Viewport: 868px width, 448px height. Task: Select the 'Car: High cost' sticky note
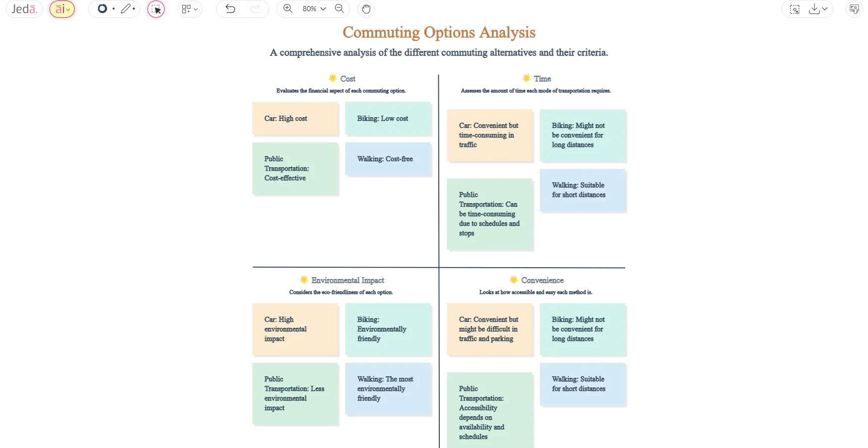pyautogui.click(x=295, y=118)
